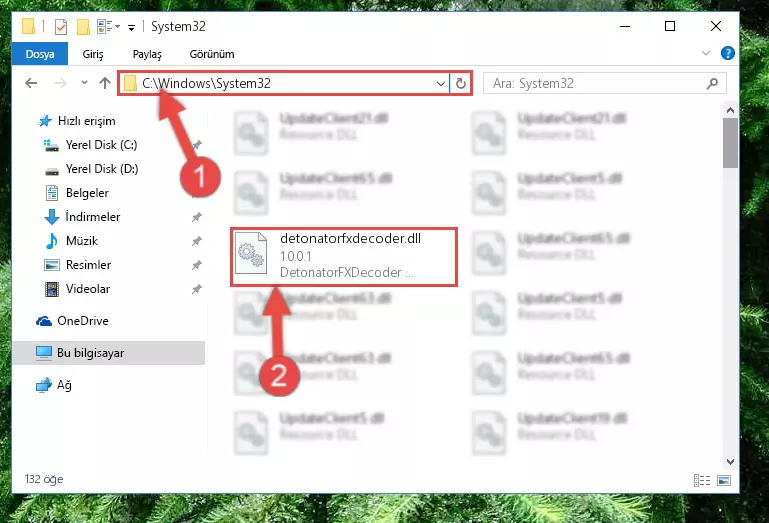This screenshot has height=523, width=769.
Task: Switch to large icons view in status bar
Action: pos(724,480)
